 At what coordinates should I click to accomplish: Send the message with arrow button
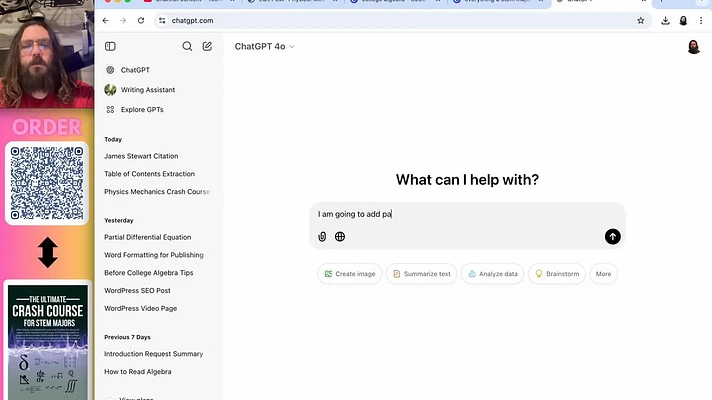[x=613, y=237]
